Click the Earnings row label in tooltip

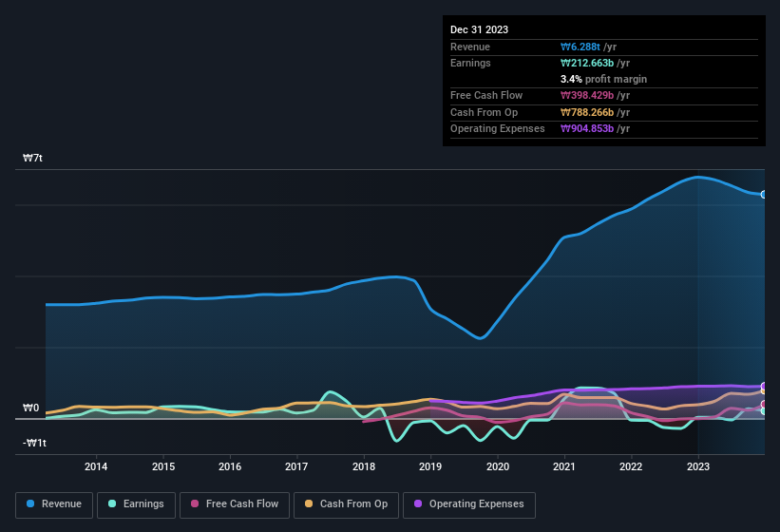pos(470,63)
